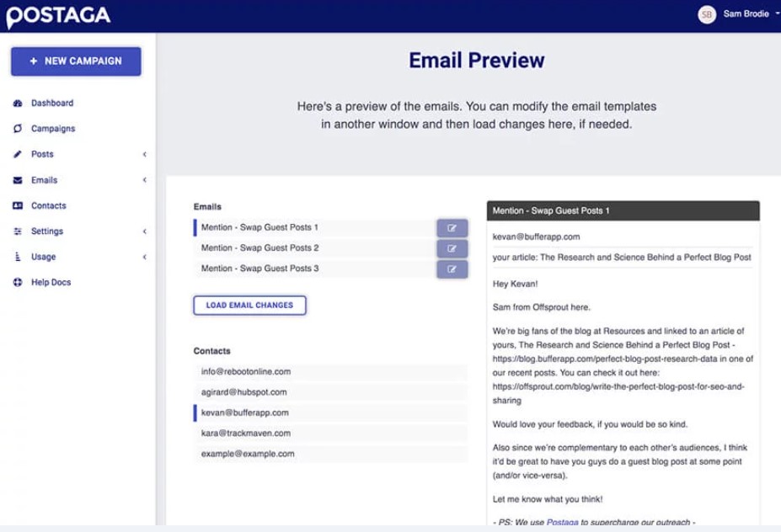781x532 pixels.
Task: Select contact agirard@hubspot.com
Action: click(x=330, y=392)
